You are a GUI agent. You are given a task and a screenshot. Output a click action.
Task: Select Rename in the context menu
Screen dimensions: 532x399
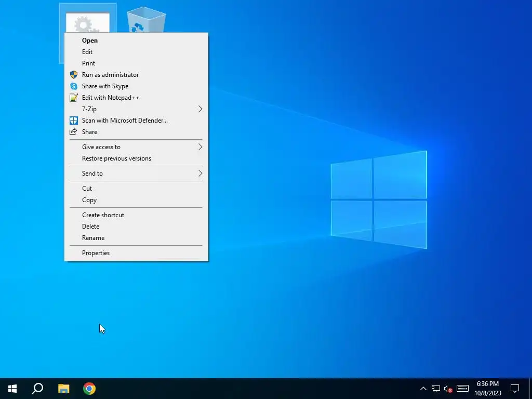tap(136, 238)
